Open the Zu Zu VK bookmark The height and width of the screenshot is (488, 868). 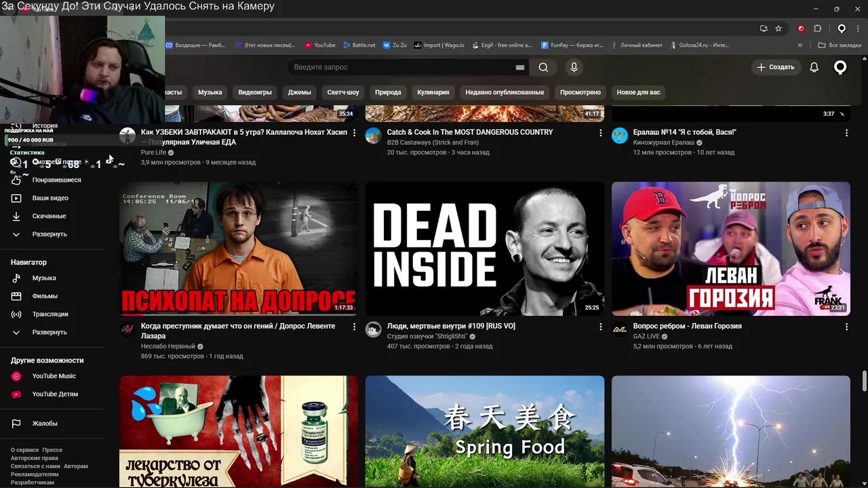tap(395, 45)
